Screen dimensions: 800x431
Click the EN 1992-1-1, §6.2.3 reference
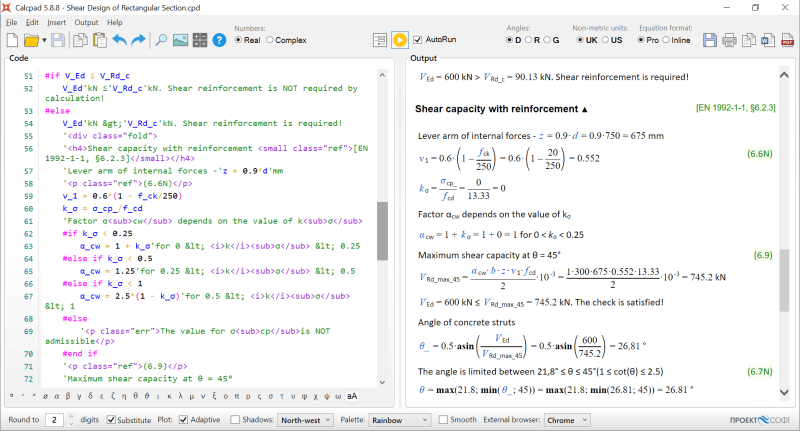point(736,108)
